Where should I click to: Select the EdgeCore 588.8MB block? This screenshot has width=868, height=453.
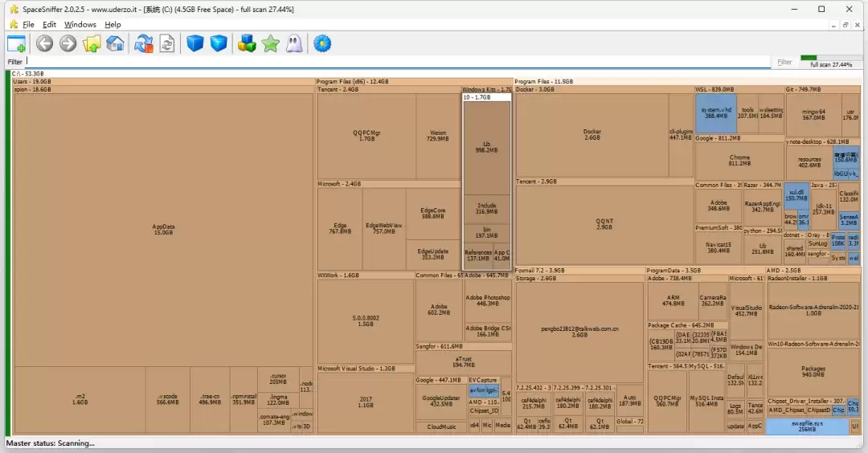(x=433, y=214)
